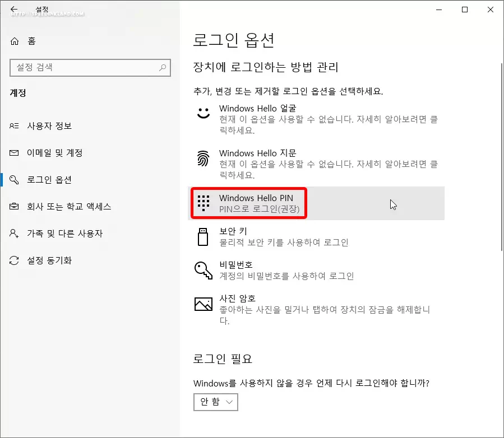Open 설정 동기화 in the sidebar
The width and height of the screenshot is (504, 438).
point(49,260)
